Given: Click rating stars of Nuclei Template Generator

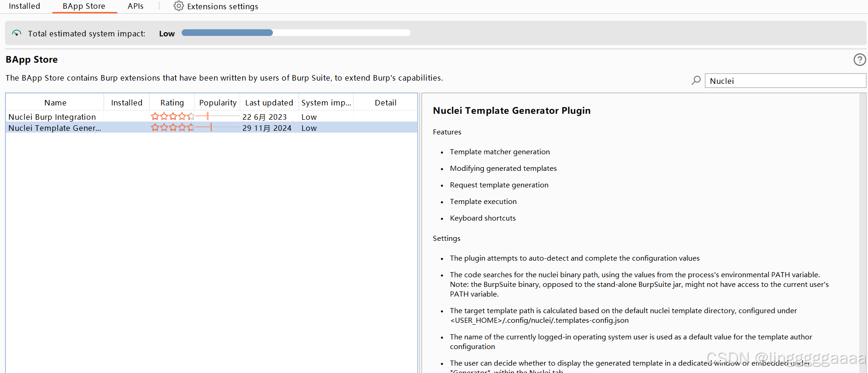Looking at the screenshot, I should (172, 128).
